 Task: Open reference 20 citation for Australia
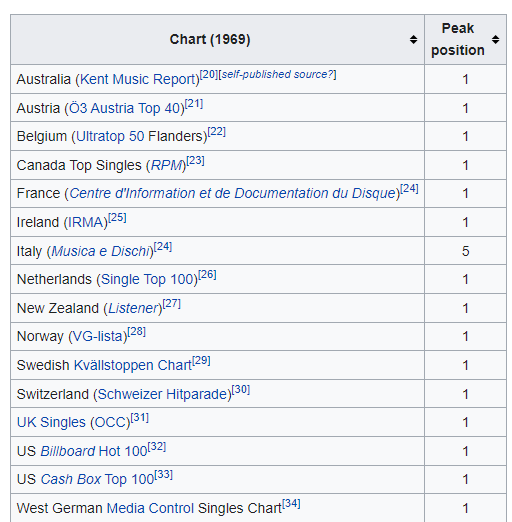pos(209,74)
